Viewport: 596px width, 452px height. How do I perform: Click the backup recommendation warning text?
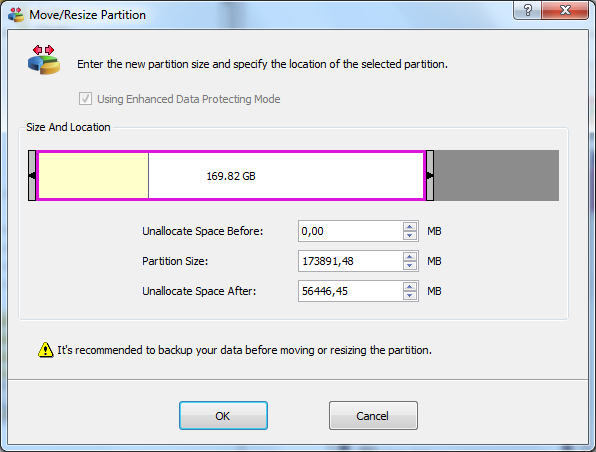pyautogui.click(x=244, y=350)
